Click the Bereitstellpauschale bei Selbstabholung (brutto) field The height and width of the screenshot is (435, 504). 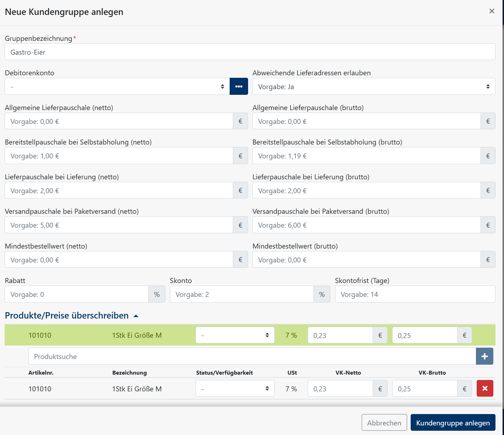pyautogui.click(x=367, y=156)
